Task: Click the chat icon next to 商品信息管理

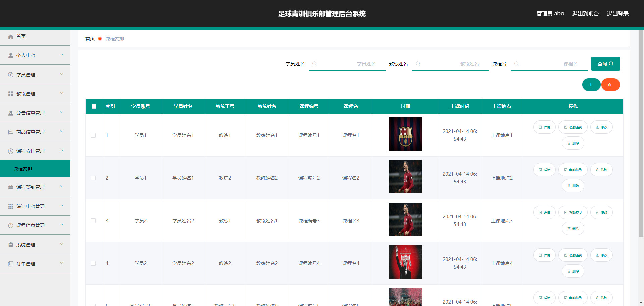Action: click(x=11, y=132)
